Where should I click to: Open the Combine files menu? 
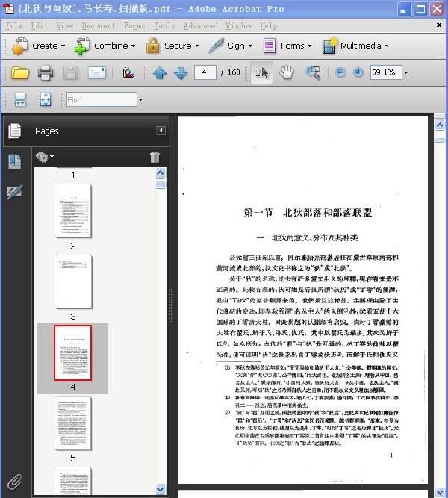[x=105, y=46]
